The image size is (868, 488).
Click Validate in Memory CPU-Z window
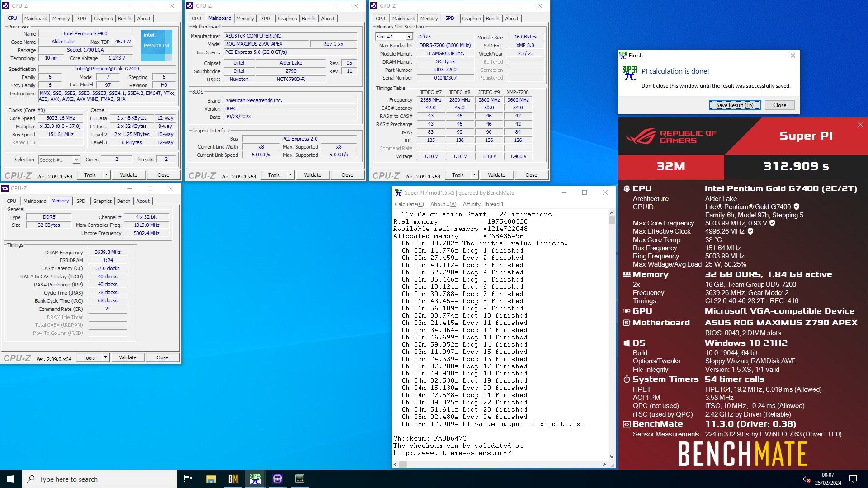point(127,357)
